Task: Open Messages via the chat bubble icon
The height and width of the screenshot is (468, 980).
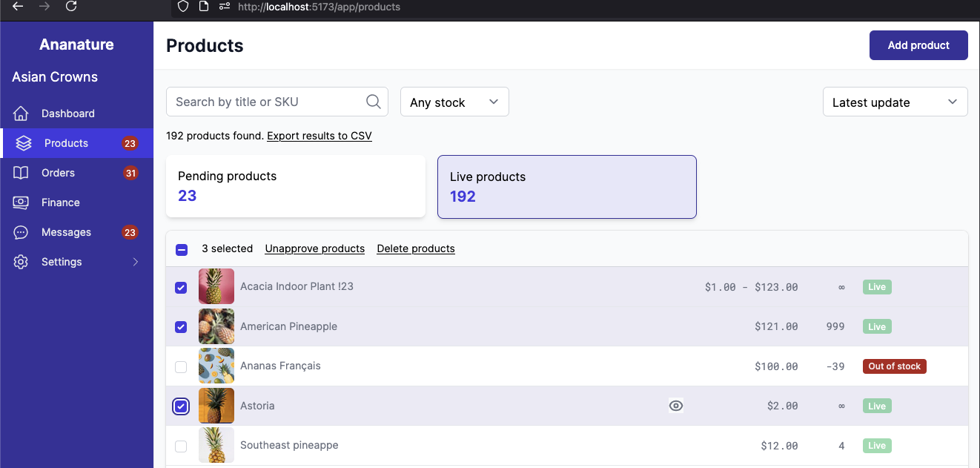Action: point(20,231)
